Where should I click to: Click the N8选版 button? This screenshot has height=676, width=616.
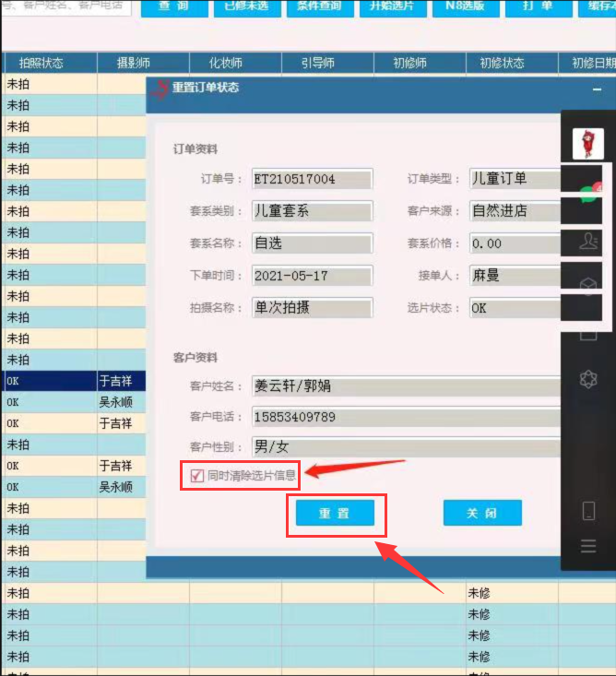point(466,6)
